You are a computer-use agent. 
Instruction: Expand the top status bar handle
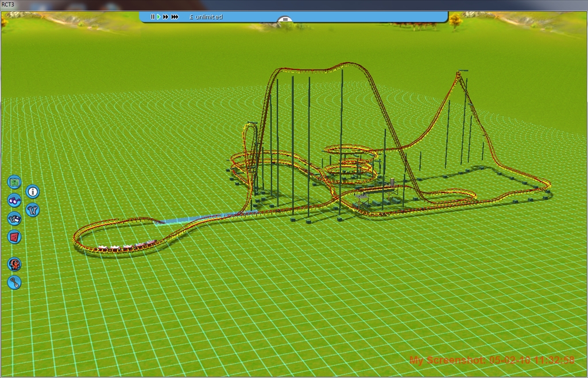pyautogui.click(x=285, y=20)
